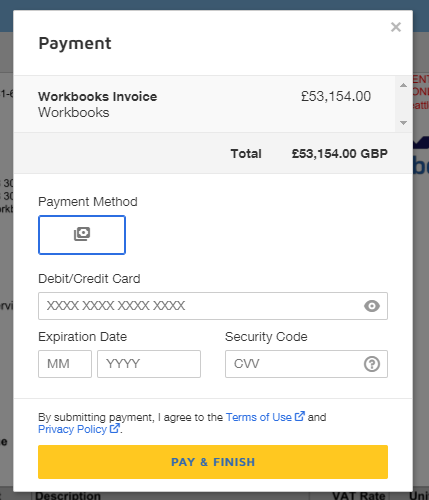Viewport: 429px width, 500px height.
Task: Click the Pay & Finish button
Action: [213, 462]
